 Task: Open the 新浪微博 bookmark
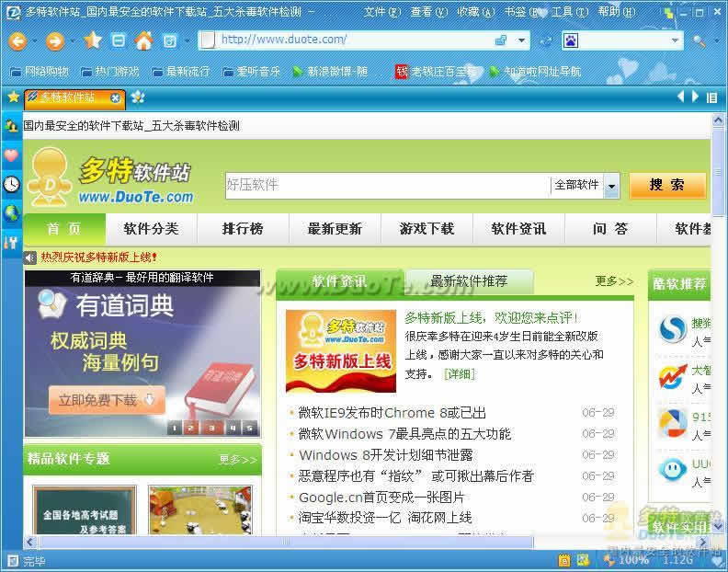pyautogui.click(x=331, y=72)
